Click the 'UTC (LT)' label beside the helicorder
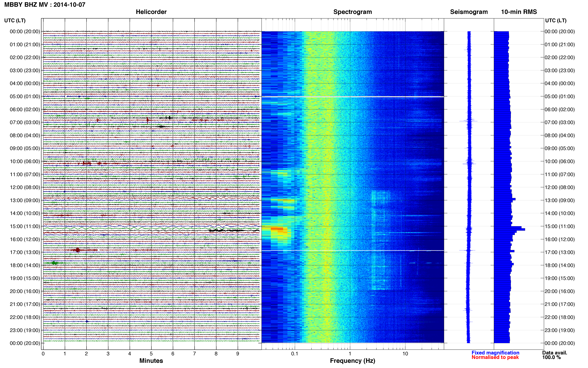Image resolution: width=588 pixels, height=368 pixels. 15,20
